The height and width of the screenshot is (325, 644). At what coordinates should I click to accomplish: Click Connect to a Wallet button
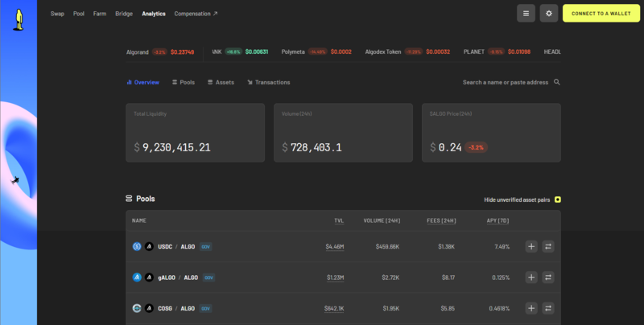tap(601, 14)
